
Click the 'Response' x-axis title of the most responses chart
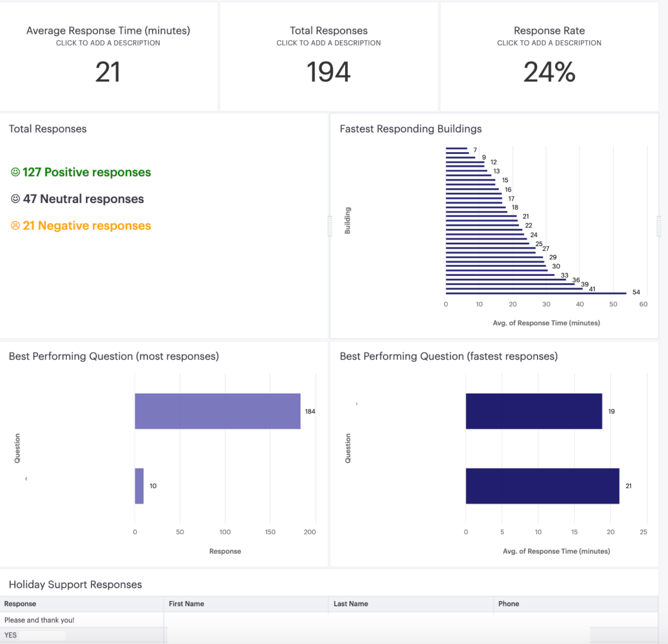[225, 552]
